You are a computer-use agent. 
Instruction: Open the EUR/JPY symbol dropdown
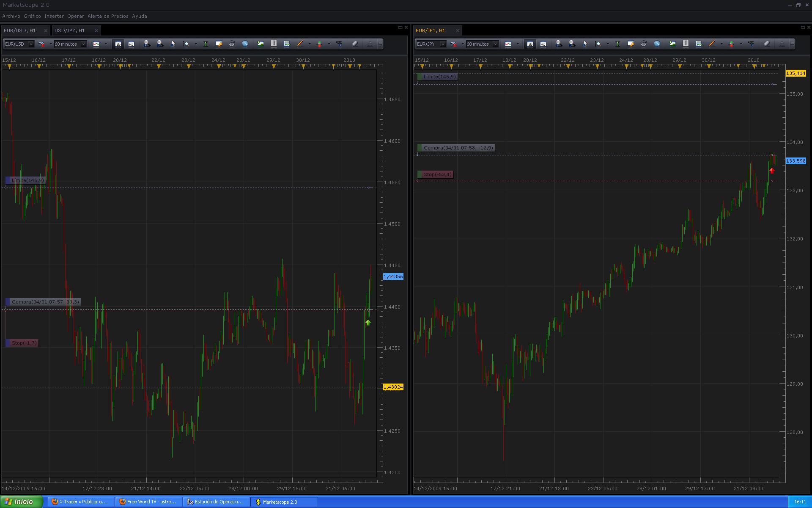tap(442, 44)
